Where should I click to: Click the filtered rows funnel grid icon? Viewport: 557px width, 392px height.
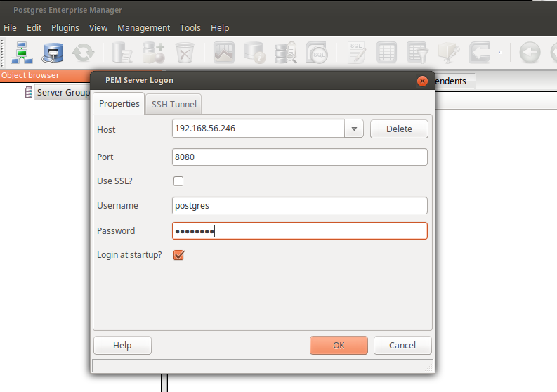click(417, 53)
